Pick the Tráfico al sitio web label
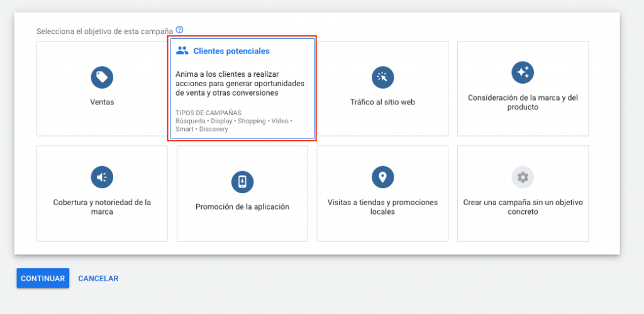The width and height of the screenshot is (644, 314). [x=382, y=102]
